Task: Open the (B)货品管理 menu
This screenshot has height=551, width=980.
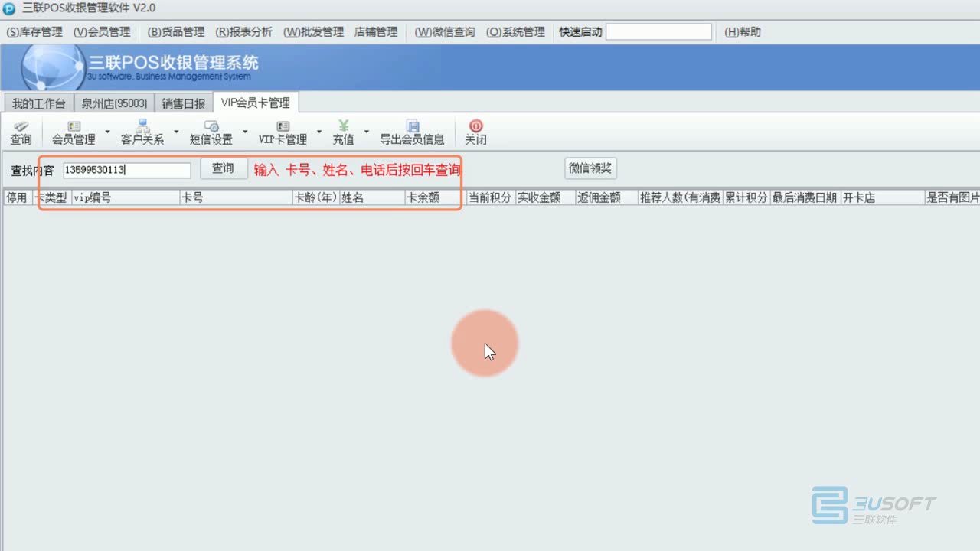Action: click(176, 32)
